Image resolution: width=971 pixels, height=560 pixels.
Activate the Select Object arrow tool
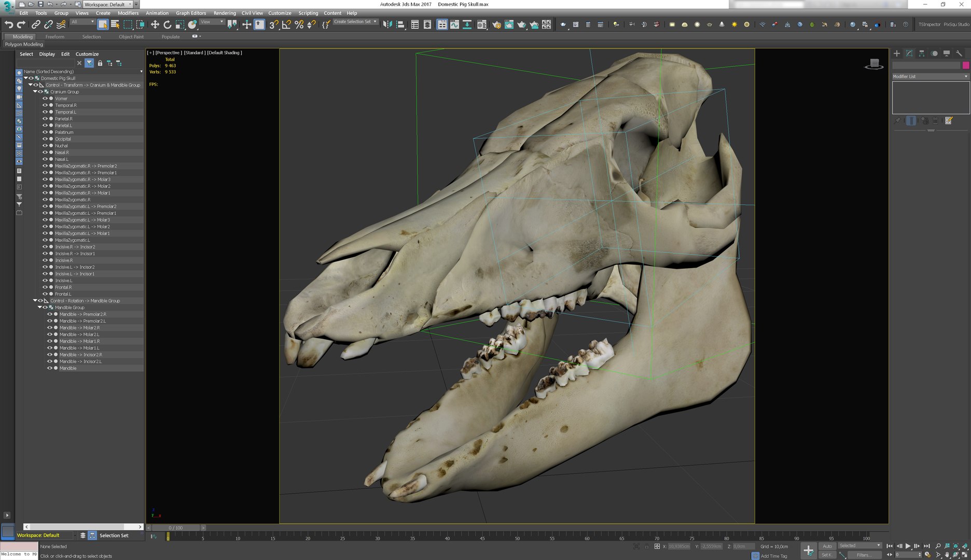(x=103, y=24)
